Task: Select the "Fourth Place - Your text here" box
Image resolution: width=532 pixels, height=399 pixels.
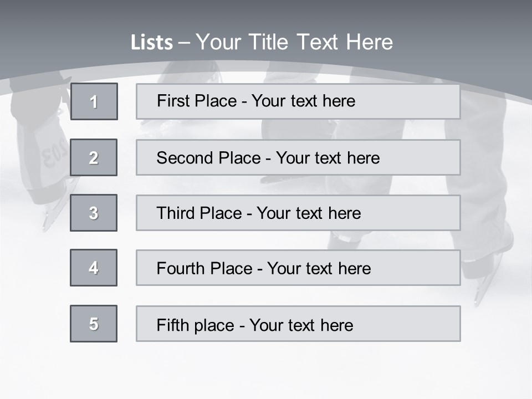Action: 298,268
